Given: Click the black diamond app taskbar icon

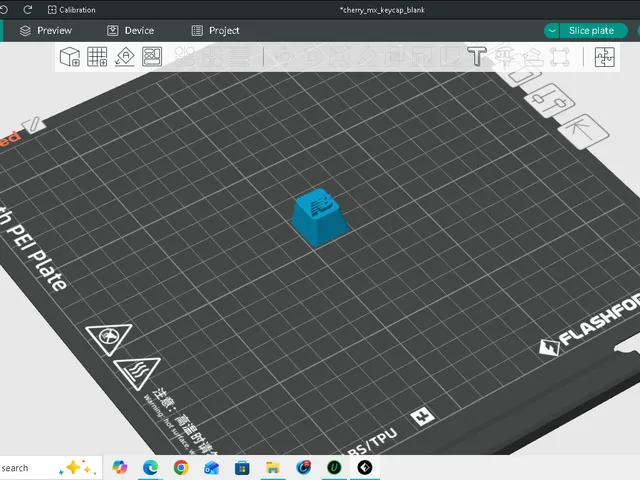Looking at the screenshot, I should (x=365, y=467).
